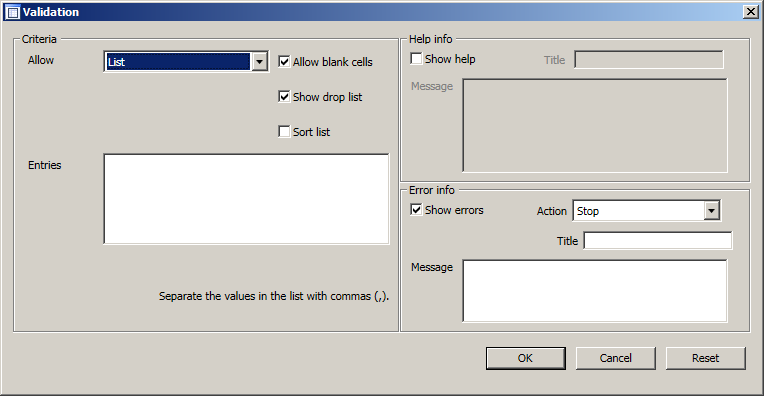The image size is (764, 396).
Task: Focus the Error info Title field
Action: pos(658,241)
